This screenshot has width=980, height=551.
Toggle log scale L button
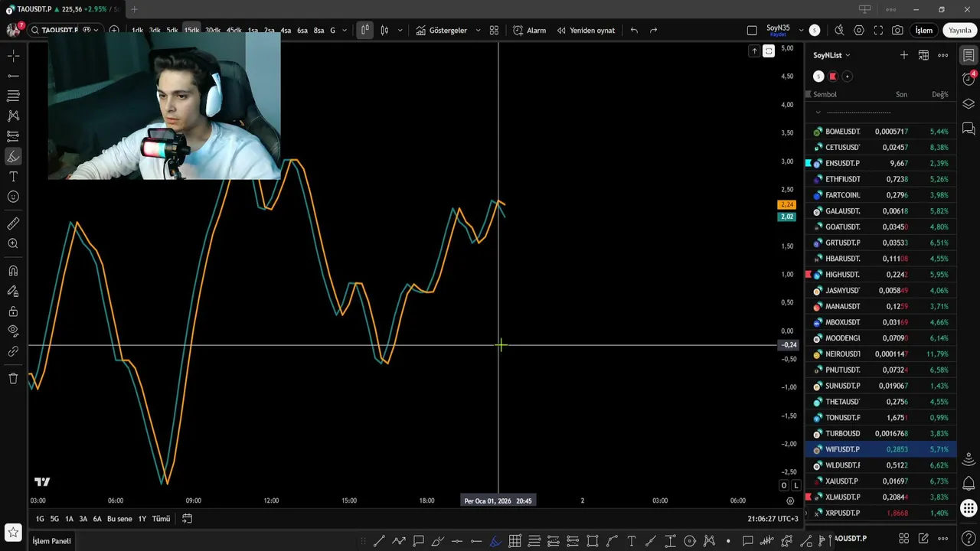(x=796, y=485)
